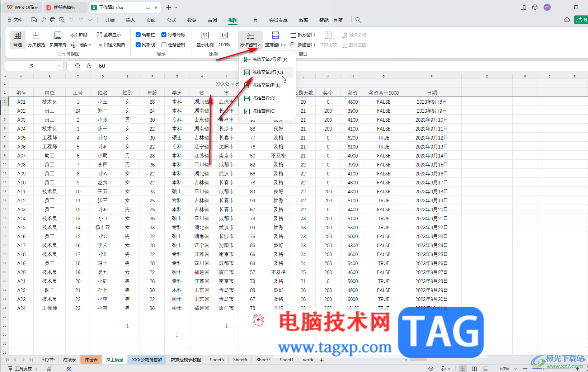Click zoom out minus button in status bar
The height and width of the screenshot is (372, 588).
525,369
